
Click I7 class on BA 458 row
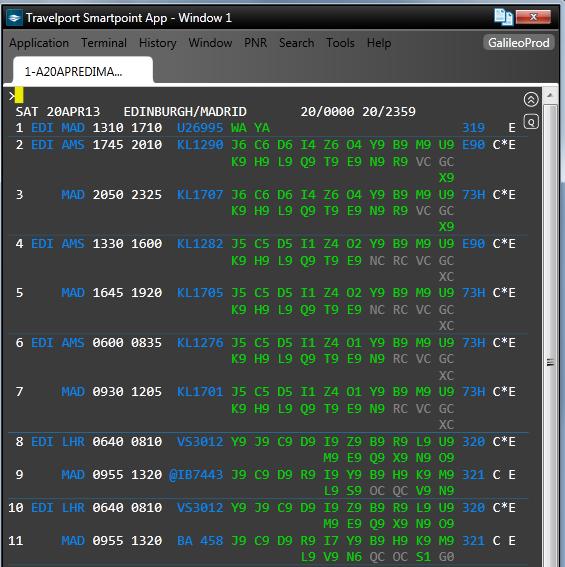pyautogui.click(x=331, y=541)
